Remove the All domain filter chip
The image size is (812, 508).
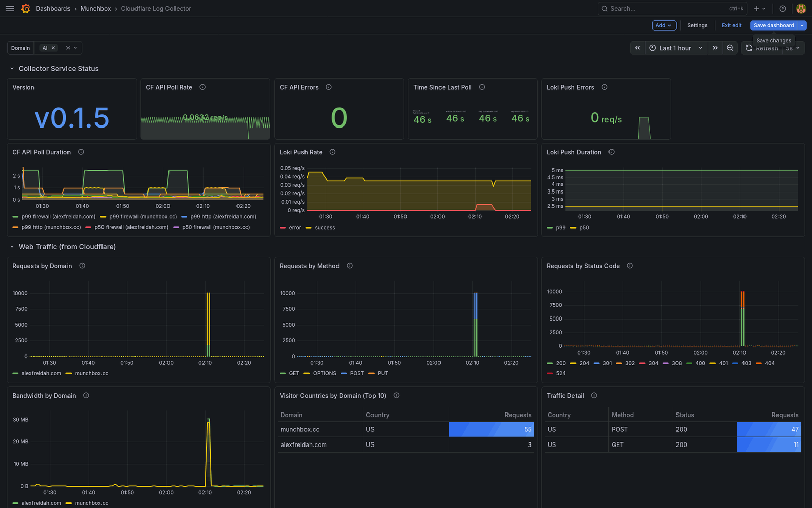coord(53,48)
